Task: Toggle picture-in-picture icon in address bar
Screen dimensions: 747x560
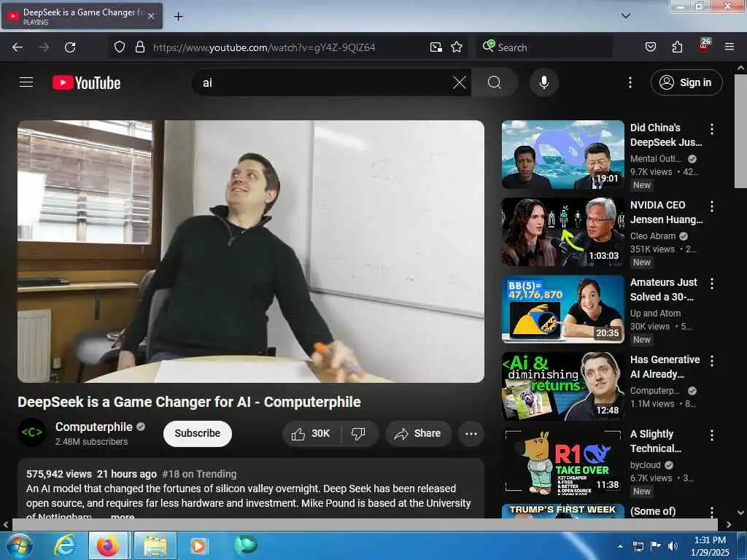Action: [x=436, y=47]
